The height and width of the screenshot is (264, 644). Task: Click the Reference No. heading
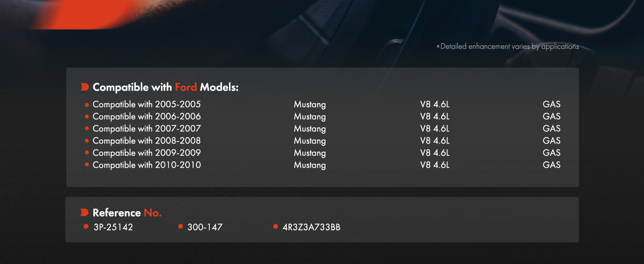tap(127, 213)
